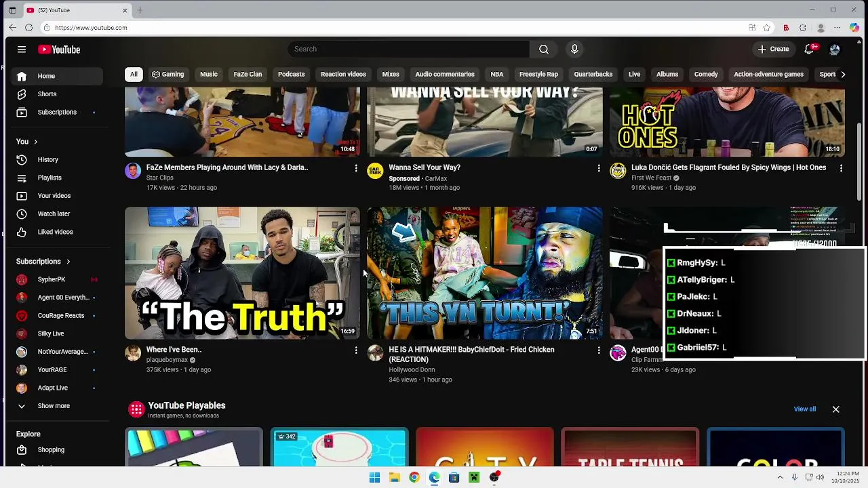Select the Freestyle Rap chip

click(538, 75)
